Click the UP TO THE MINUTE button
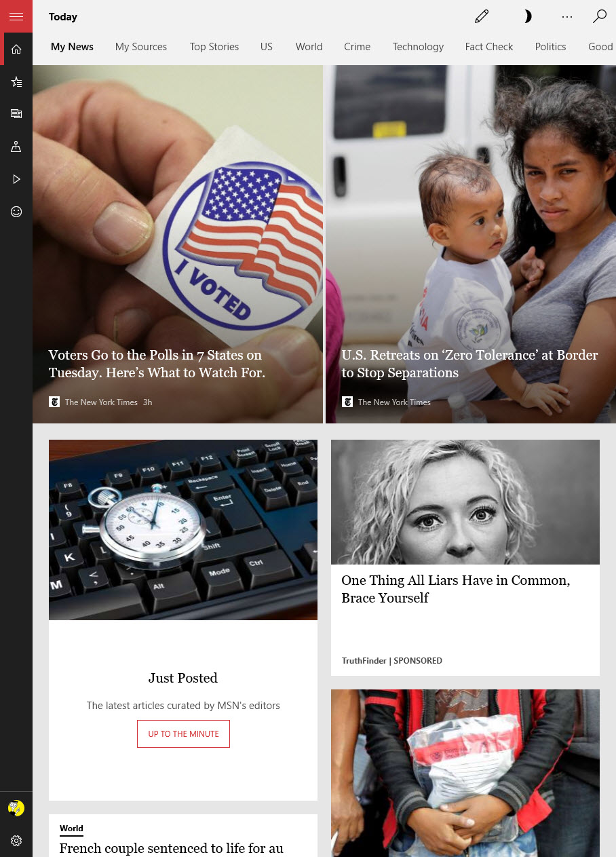616x857 pixels. [x=183, y=734]
